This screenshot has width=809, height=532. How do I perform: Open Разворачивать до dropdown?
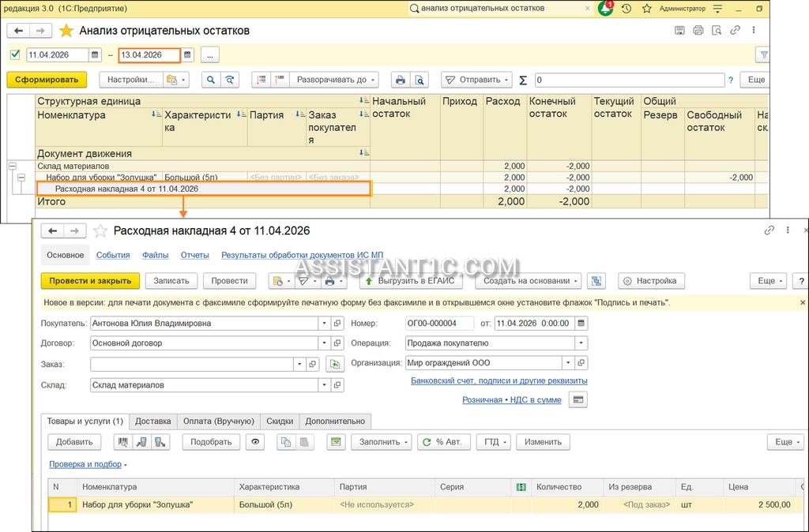pos(333,80)
